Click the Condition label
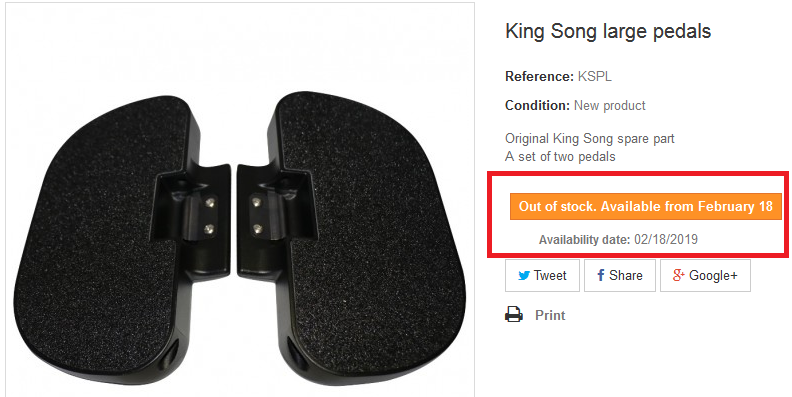The height and width of the screenshot is (397, 792). pos(537,106)
